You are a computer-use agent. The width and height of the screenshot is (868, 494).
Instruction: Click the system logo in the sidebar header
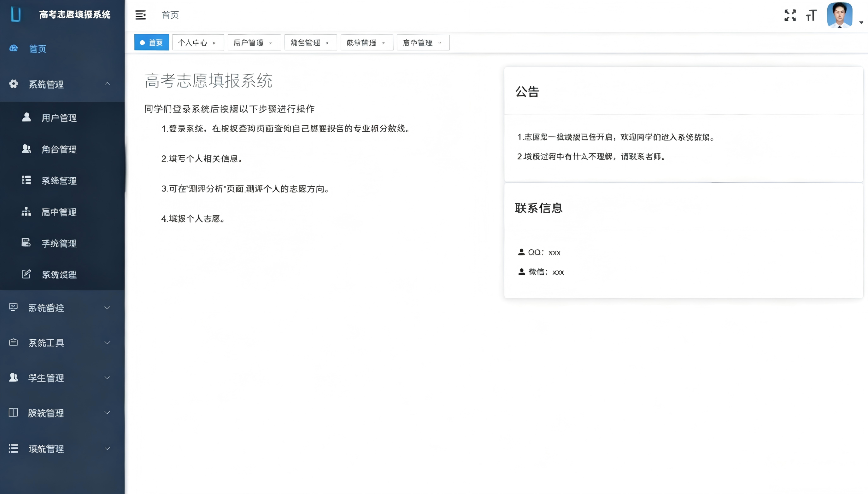point(16,14)
